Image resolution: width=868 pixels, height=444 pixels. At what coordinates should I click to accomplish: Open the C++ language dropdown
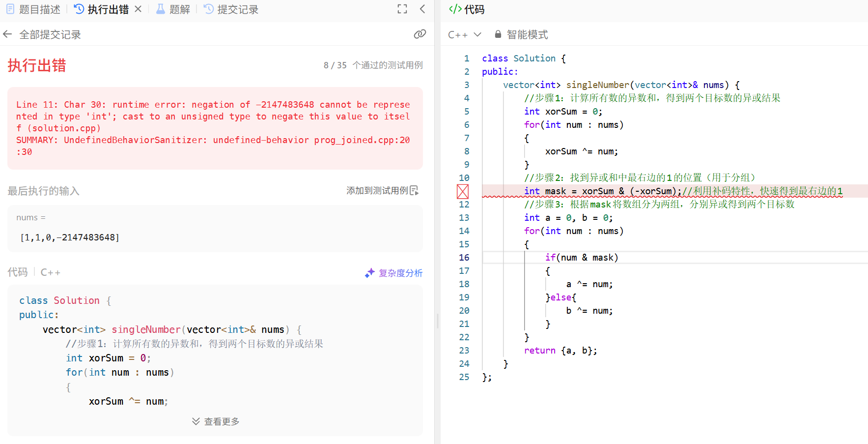click(x=464, y=34)
